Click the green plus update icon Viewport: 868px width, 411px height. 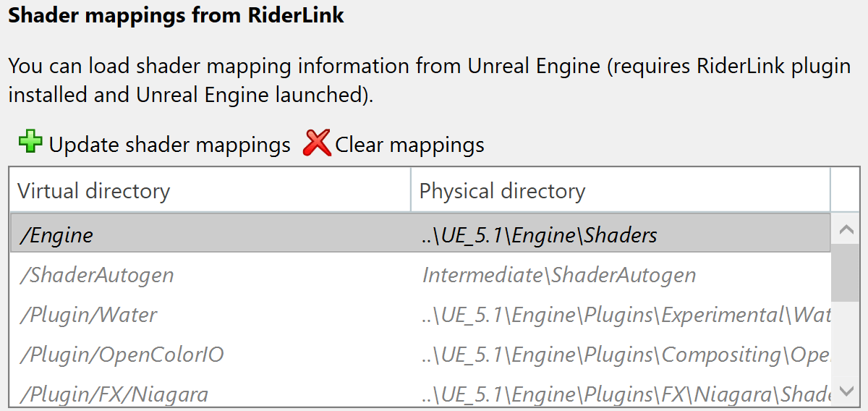30,143
